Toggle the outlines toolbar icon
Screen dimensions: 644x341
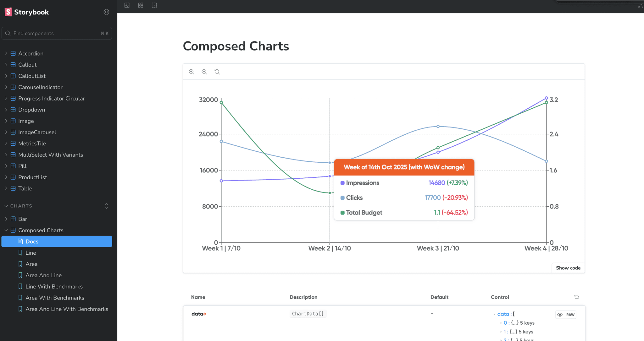tap(154, 5)
